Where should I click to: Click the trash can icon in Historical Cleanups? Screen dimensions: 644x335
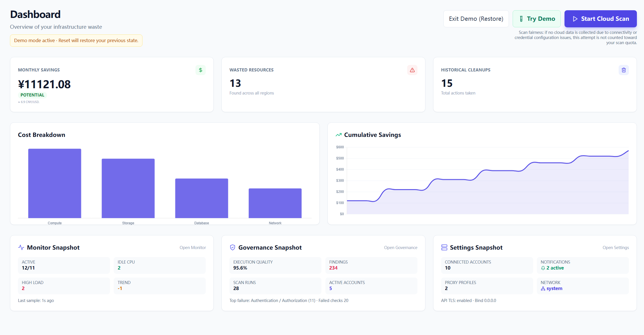point(623,70)
